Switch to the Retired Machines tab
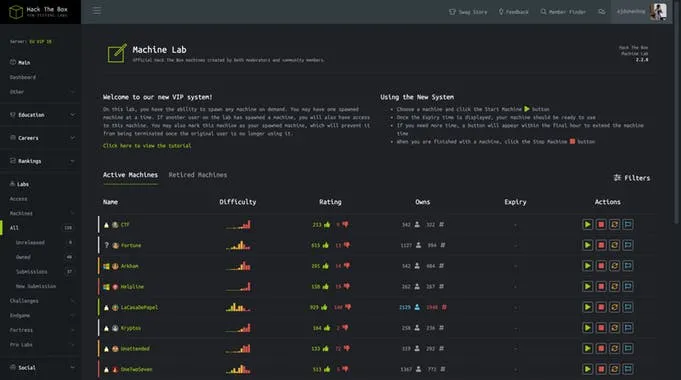681x380 pixels. [198, 175]
